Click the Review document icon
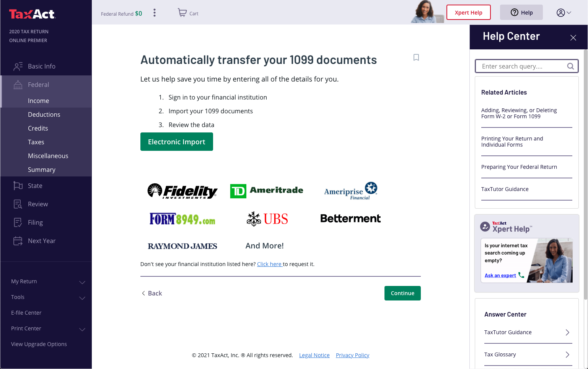The image size is (588, 369). (x=18, y=204)
